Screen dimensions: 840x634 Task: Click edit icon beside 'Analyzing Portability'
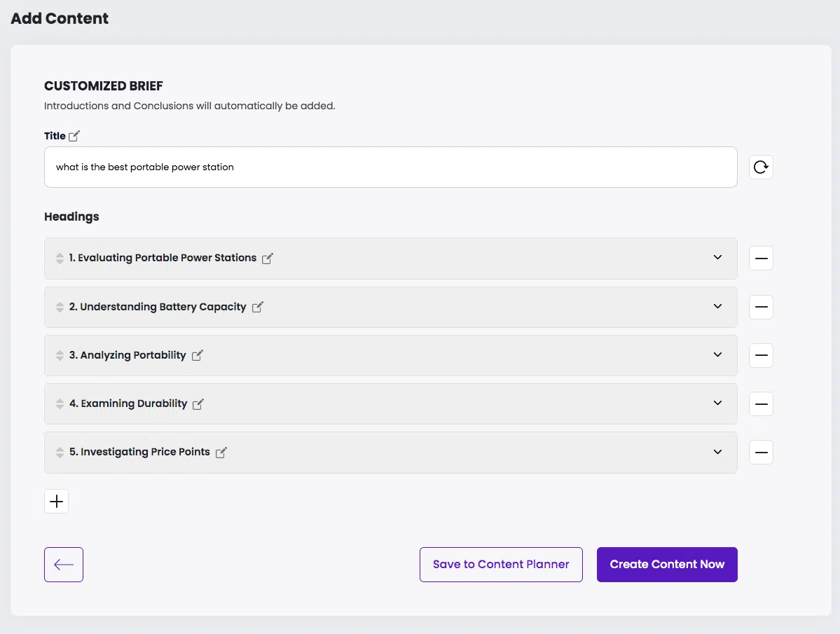[198, 355]
